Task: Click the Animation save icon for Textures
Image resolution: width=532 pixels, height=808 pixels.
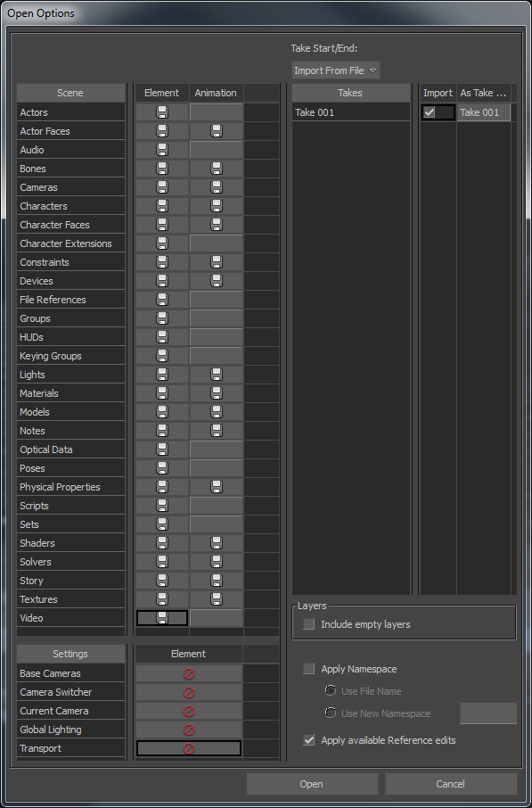Action: point(217,599)
